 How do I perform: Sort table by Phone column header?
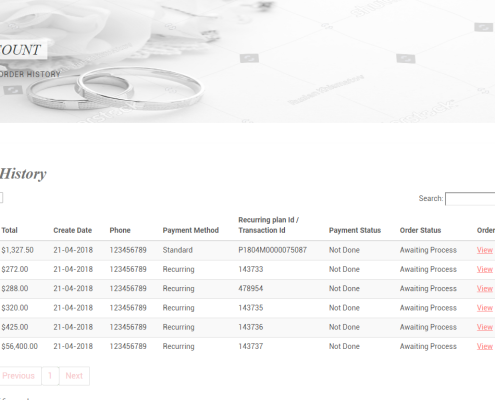pos(120,230)
